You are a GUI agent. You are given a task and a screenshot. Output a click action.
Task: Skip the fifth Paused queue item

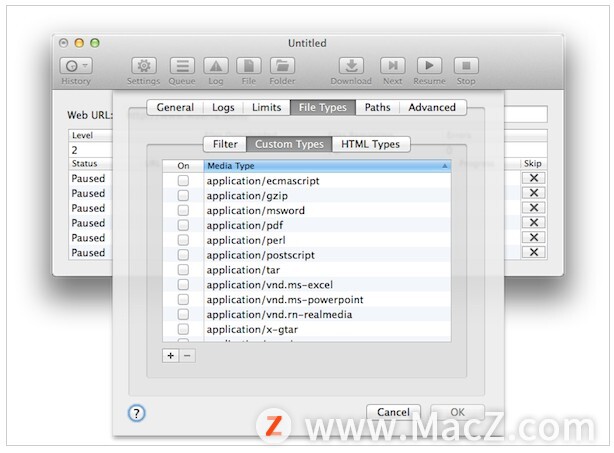pos(533,237)
